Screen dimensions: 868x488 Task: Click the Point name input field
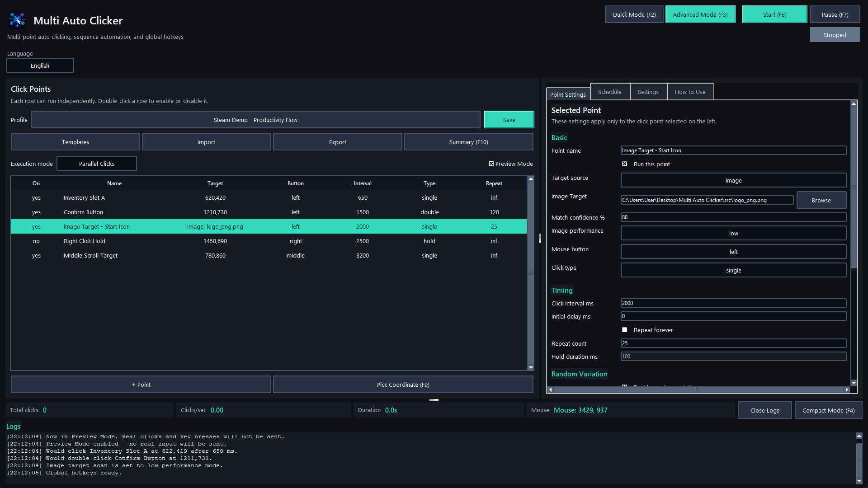pos(733,150)
